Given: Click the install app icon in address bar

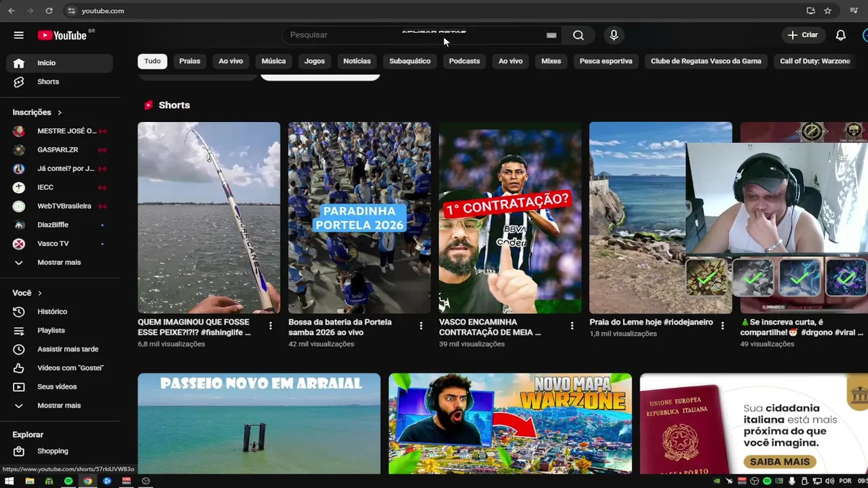Looking at the screenshot, I should pos(810,11).
